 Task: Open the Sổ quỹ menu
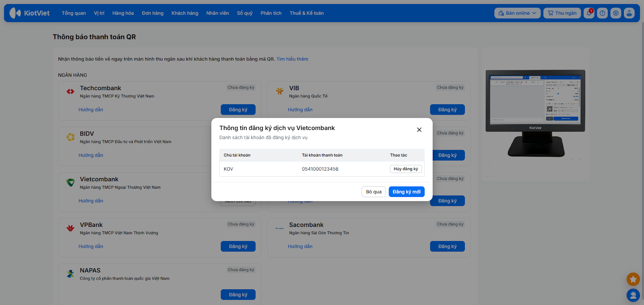click(244, 13)
